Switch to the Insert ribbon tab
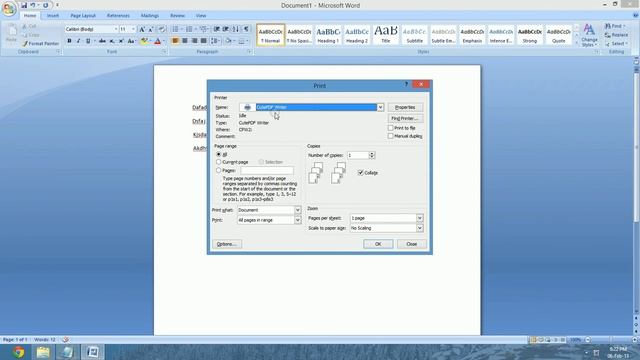640x360 pixels. click(53, 16)
